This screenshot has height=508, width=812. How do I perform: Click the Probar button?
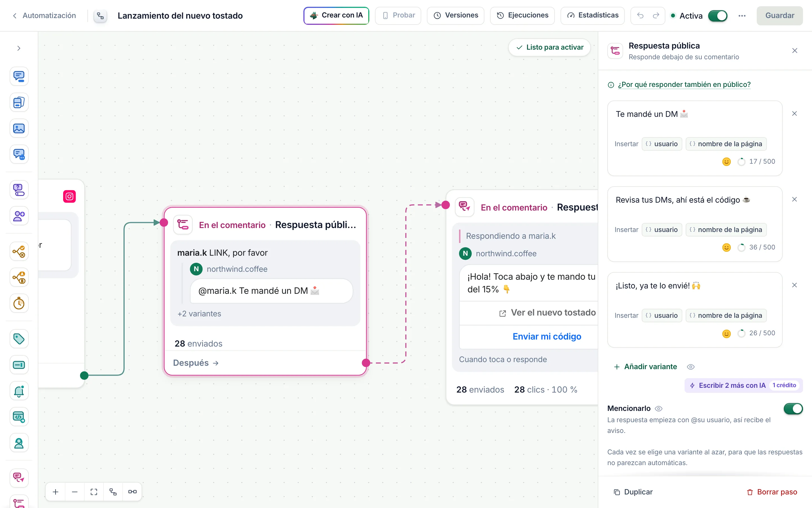coord(398,16)
